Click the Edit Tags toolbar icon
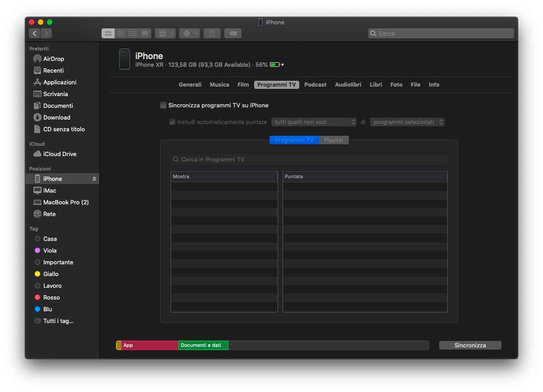Image resolution: width=543 pixels, height=392 pixels. pyautogui.click(x=233, y=33)
